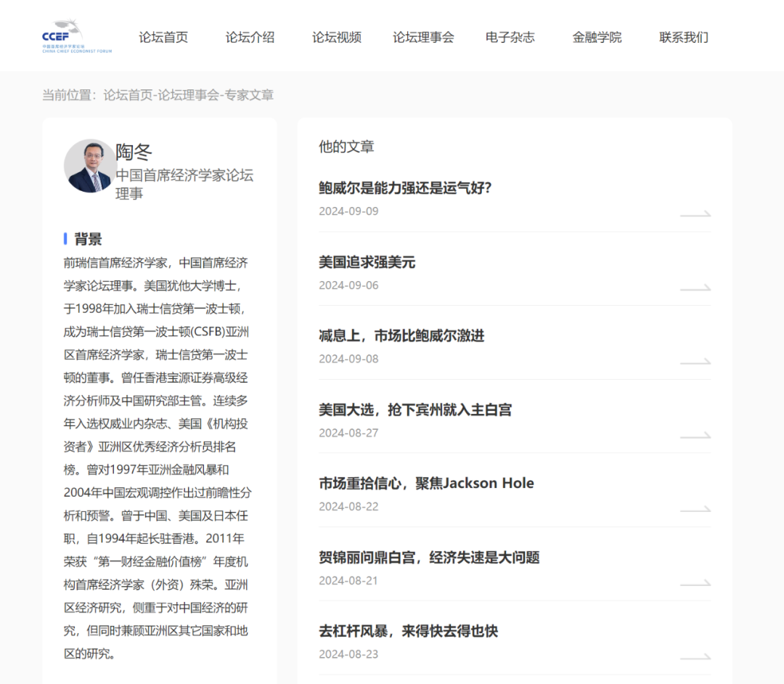The width and height of the screenshot is (784, 684).
Task: Click arrow icon for 美国追求强美元 article
Action: (695, 288)
